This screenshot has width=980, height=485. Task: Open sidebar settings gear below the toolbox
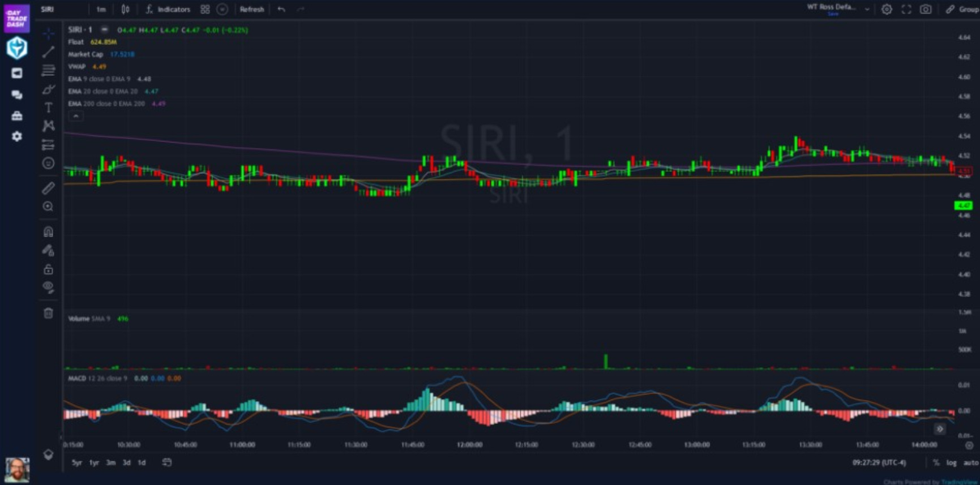pos(17,136)
